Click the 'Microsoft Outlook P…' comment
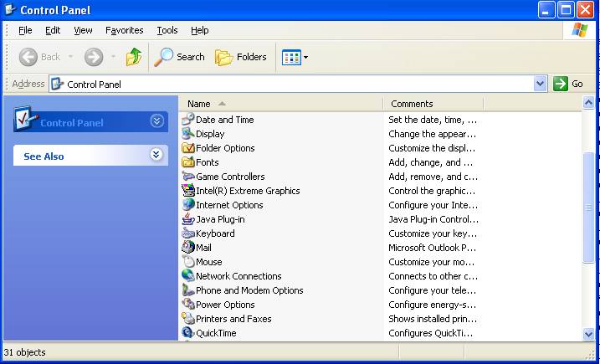Screen dimensions: 600x364 click(432, 248)
